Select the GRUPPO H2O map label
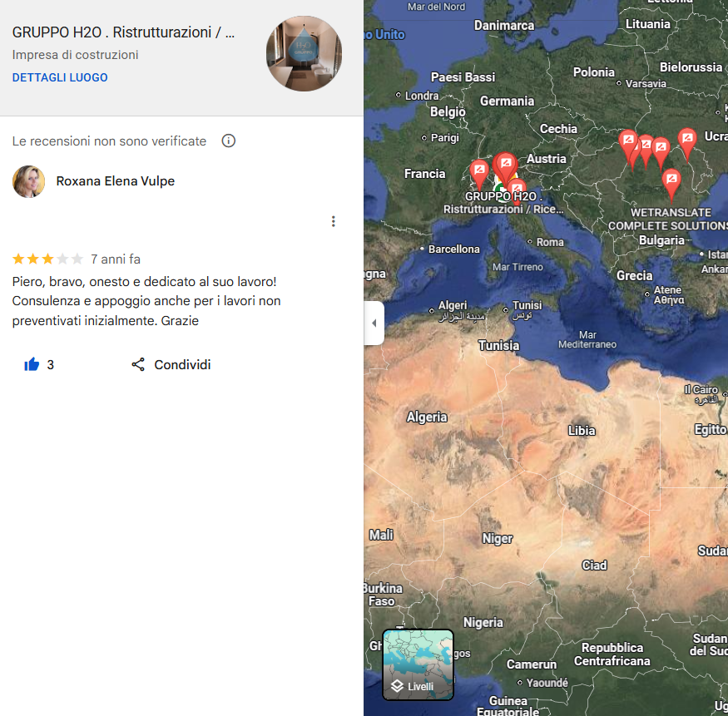This screenshot has width=728, height=716. tap(503, 203)
